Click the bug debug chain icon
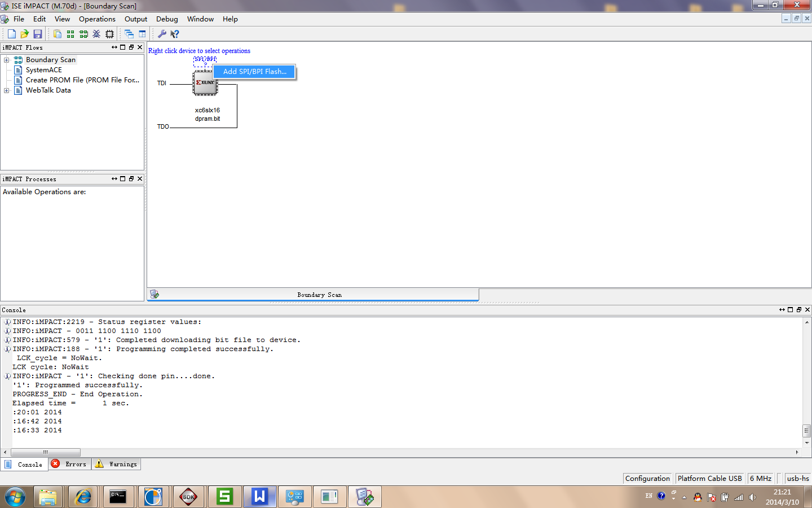The width and height of the screenshot is (812, 508). tap(96, 34)
